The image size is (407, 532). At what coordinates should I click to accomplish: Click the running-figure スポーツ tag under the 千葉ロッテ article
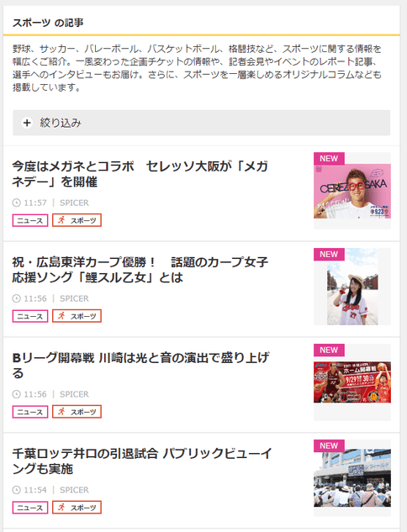click(x=77, y=508)
